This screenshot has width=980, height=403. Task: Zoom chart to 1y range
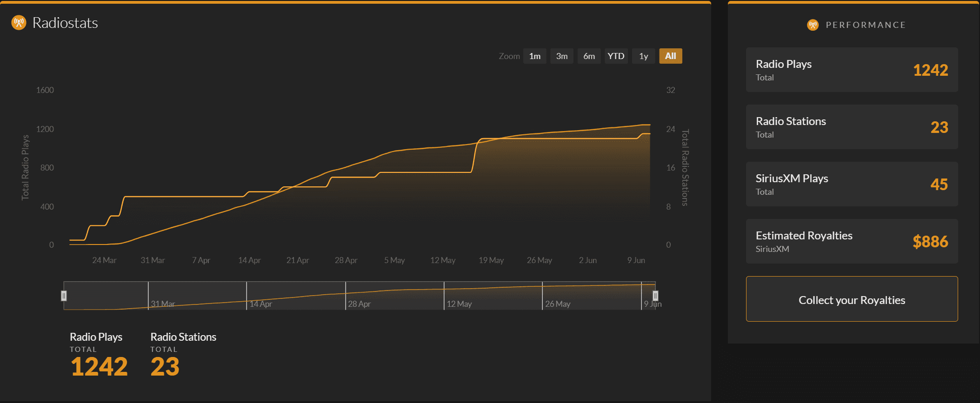643,56
